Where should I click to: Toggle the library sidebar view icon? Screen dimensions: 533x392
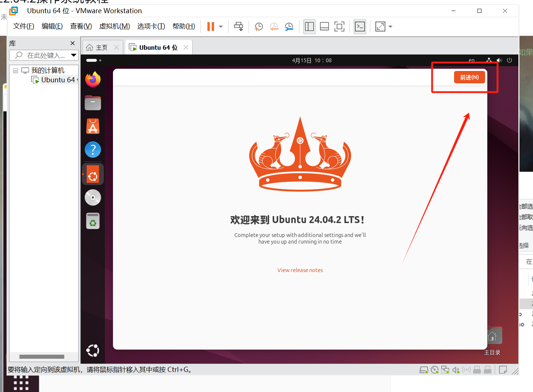(x=309, y=26)
